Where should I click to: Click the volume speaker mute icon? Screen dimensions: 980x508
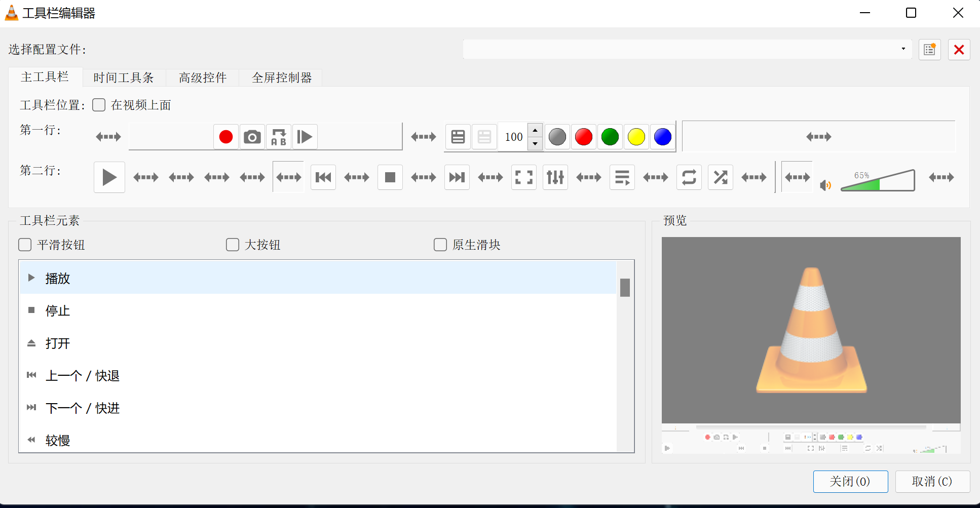click(x=825, y=185)
